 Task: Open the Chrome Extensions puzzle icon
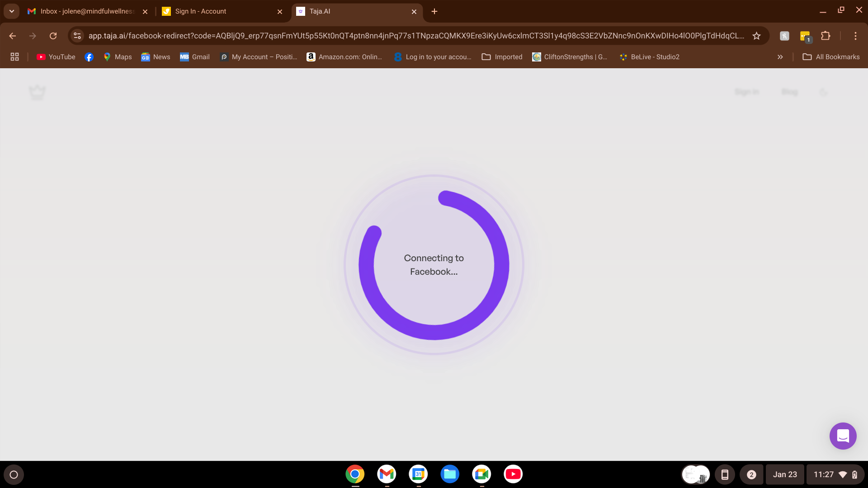point(826,36)
